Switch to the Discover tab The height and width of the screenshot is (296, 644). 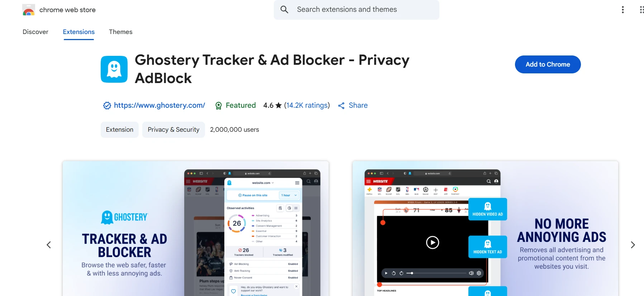point(35,32)
